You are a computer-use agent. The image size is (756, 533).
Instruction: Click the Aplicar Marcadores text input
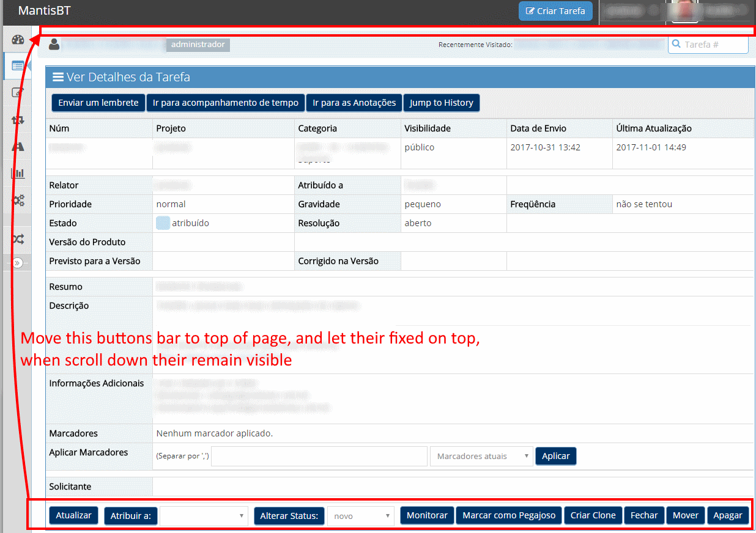(319, 456)
